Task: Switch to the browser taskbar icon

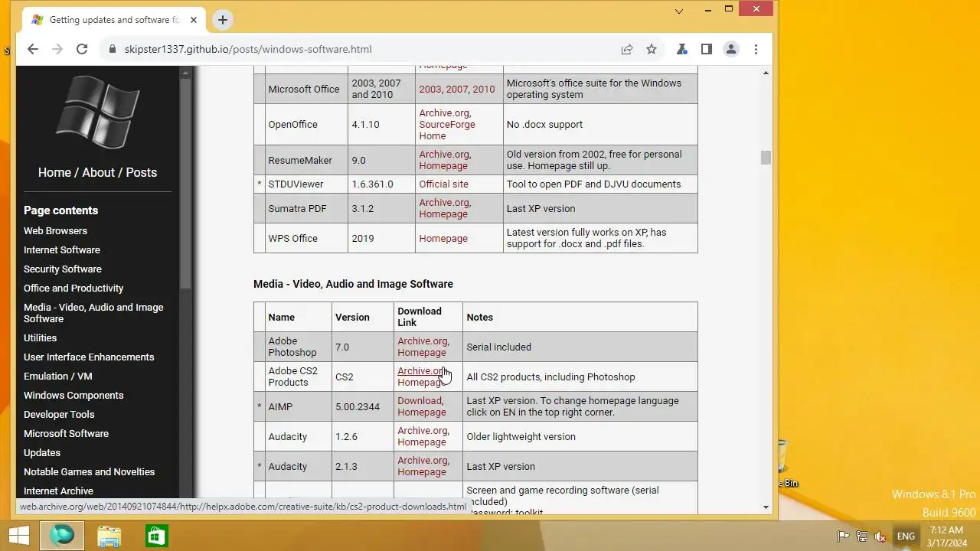Action: pyautogui.click(x=62, y=536)
